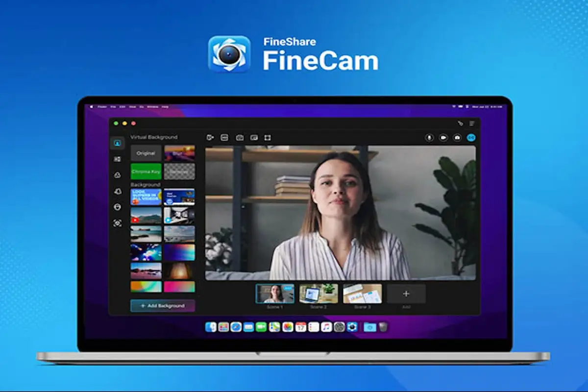Pick the blue-purple gradient background
This screenshot has height=392, width=588.
click(179, 252)
